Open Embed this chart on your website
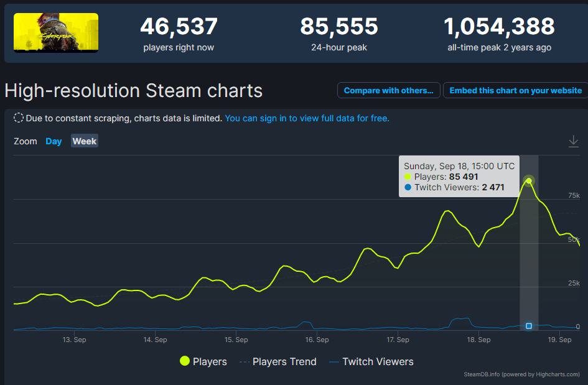This screenshot has width=588, height=385. click(515, 90)
